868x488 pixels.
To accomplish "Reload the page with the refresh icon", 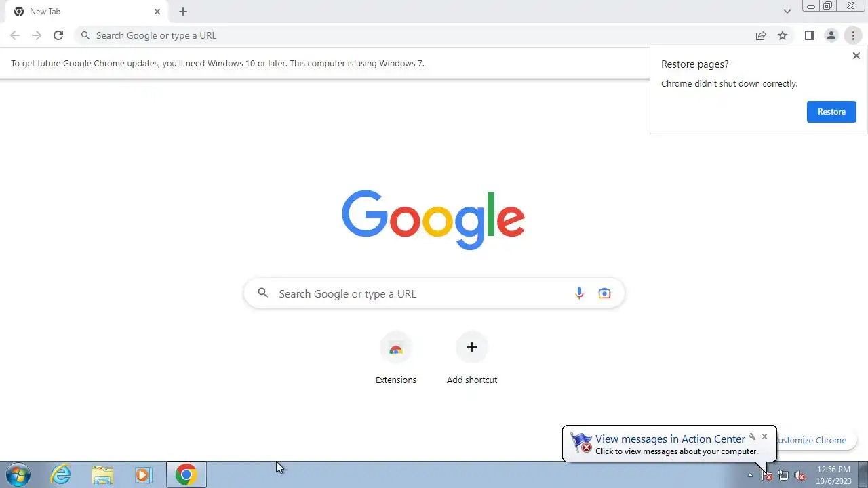I will (x=58, y=35).
